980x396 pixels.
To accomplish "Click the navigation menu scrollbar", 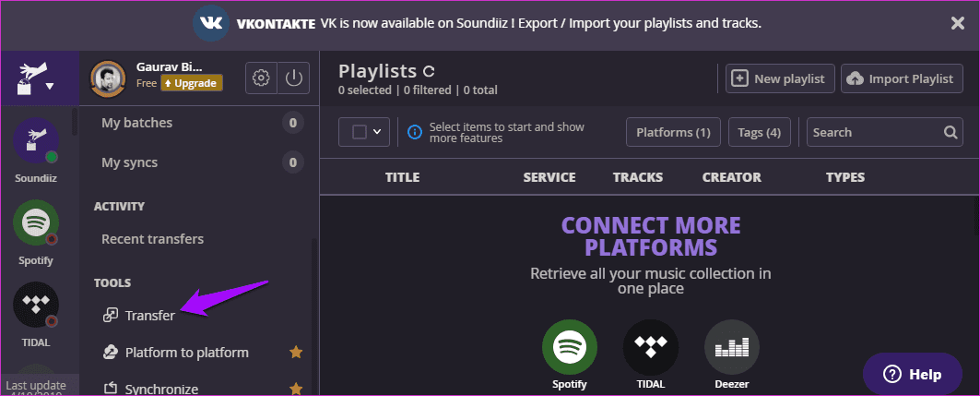I will point(314,316).
